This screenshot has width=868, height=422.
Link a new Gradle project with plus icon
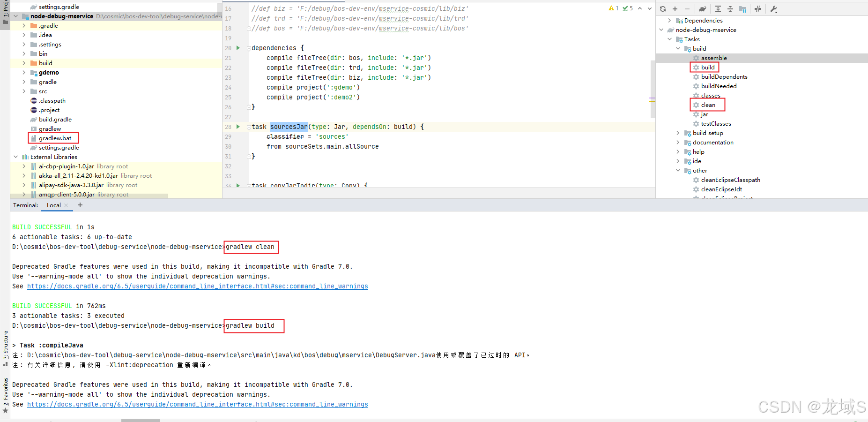coord(675,8)
